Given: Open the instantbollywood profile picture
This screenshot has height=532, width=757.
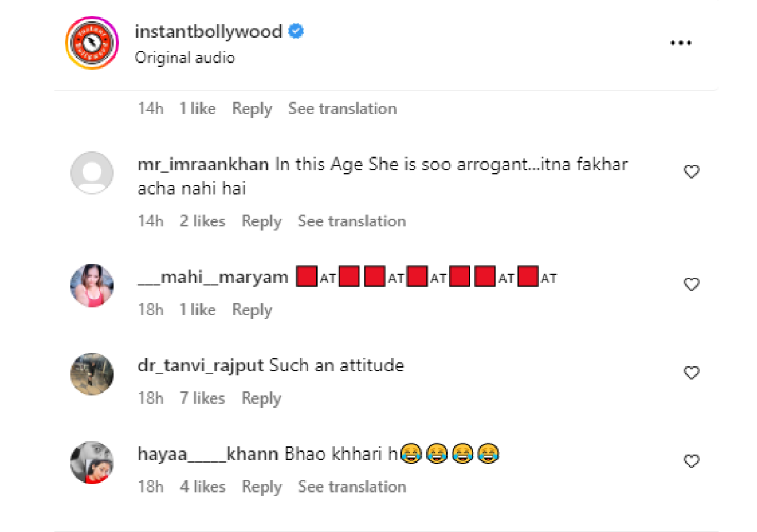Looking at the screenshot, I should coord(92,43).
